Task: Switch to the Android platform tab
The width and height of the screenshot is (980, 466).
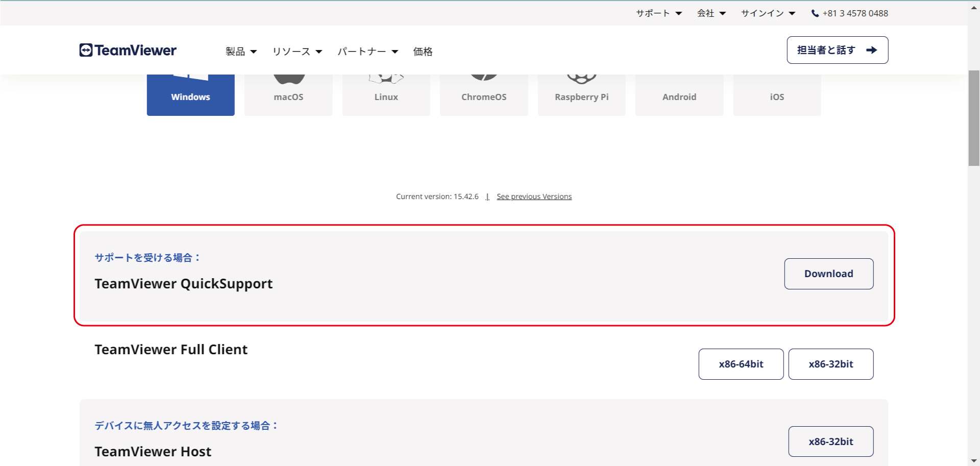Action: (x=679, y=95)
